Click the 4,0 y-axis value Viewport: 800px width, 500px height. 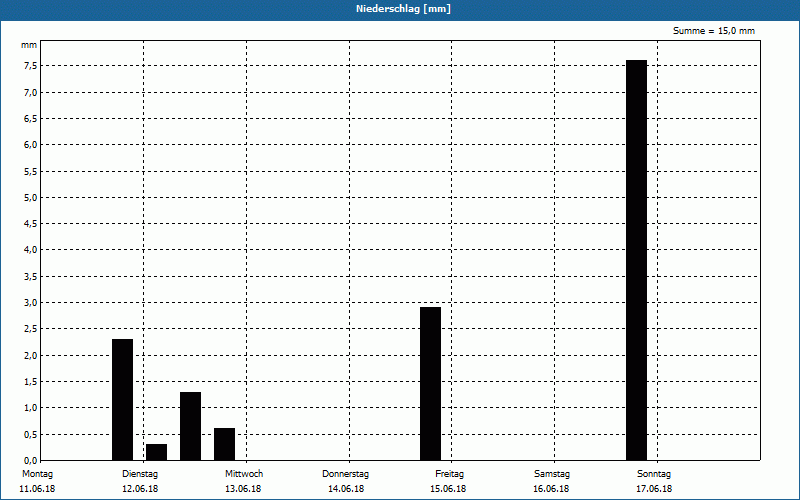pos(30,250)
